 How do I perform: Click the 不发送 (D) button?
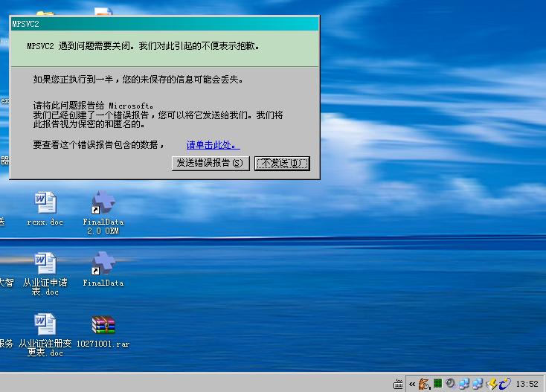coord(282,164)
